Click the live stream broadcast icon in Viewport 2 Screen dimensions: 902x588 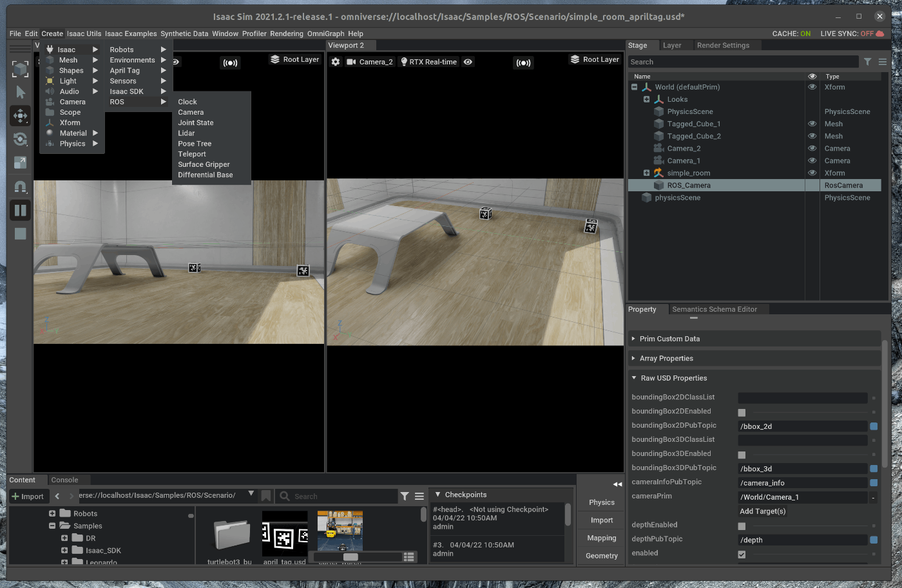(x=523, y=62)
